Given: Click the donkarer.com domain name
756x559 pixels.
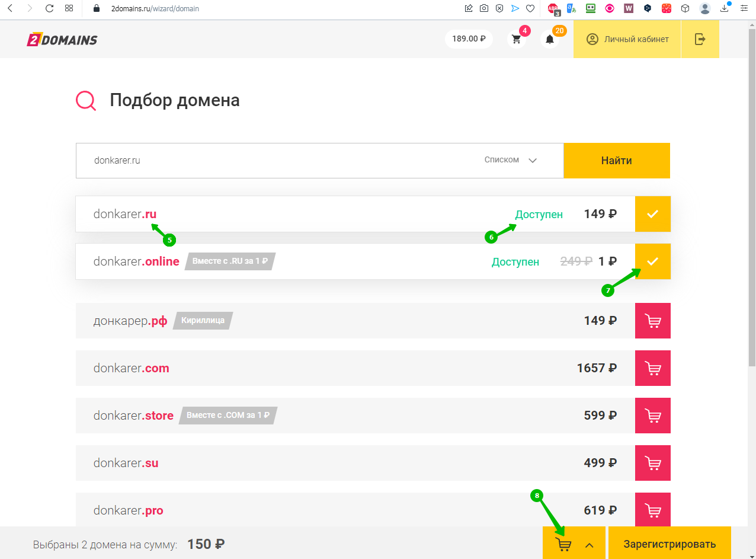Looking at the screenshot, I should [x=132, y=368].
